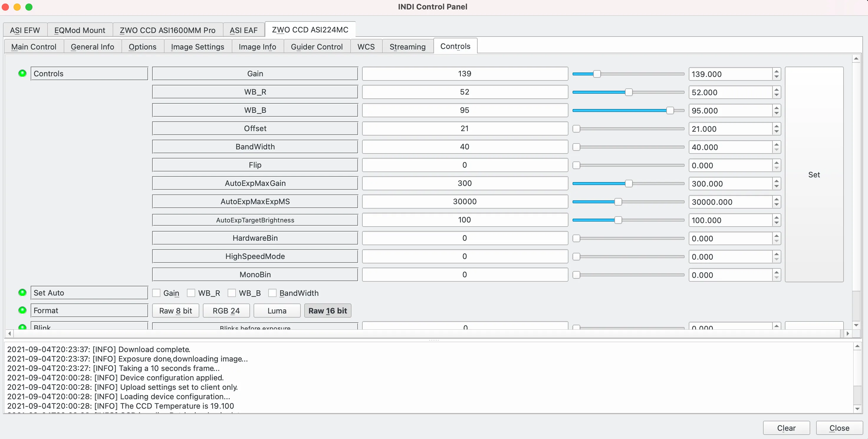Screen dimensions: 868x439
Task: Switch format to Luma
Action: point(277,311)
